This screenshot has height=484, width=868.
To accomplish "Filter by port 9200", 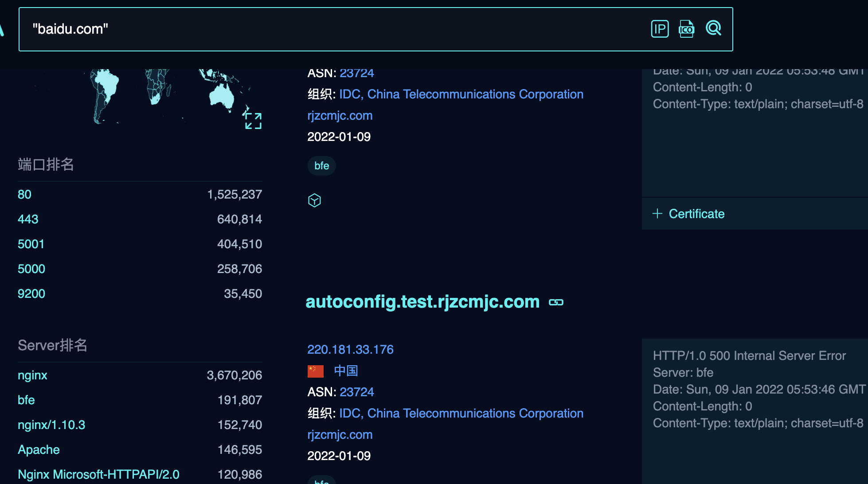I will 31,294.
